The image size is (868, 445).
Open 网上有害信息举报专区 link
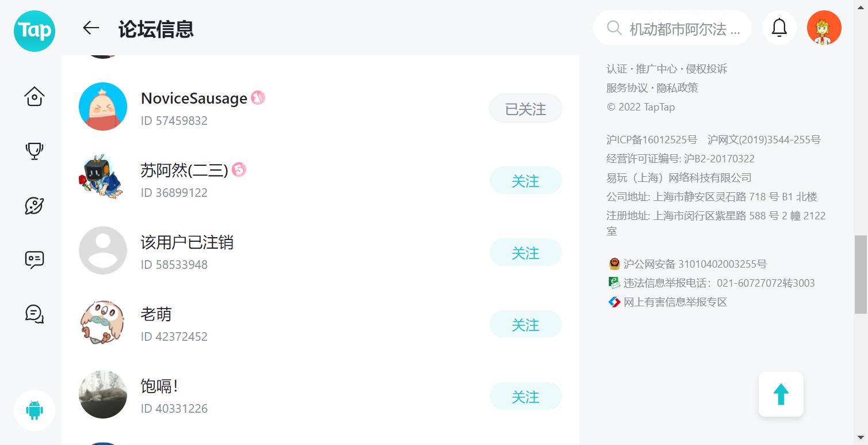(x=675, y=302)
